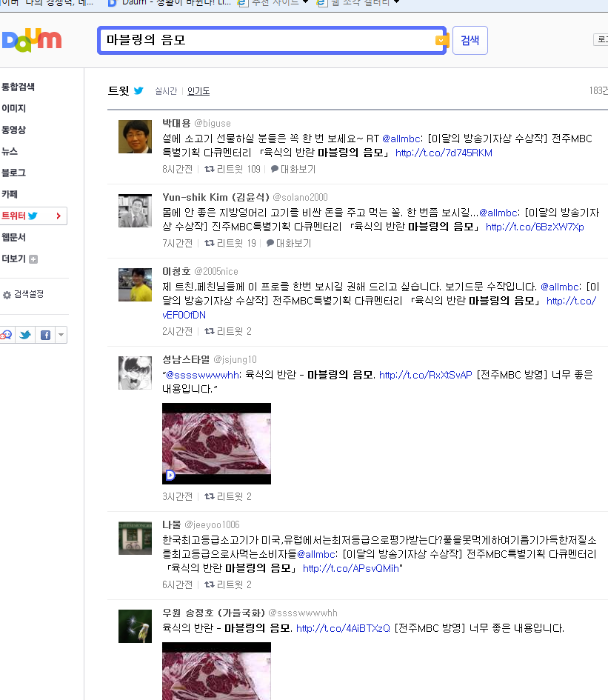Click the username 박대용
This screenshot has height=700, width=608.
176,123
